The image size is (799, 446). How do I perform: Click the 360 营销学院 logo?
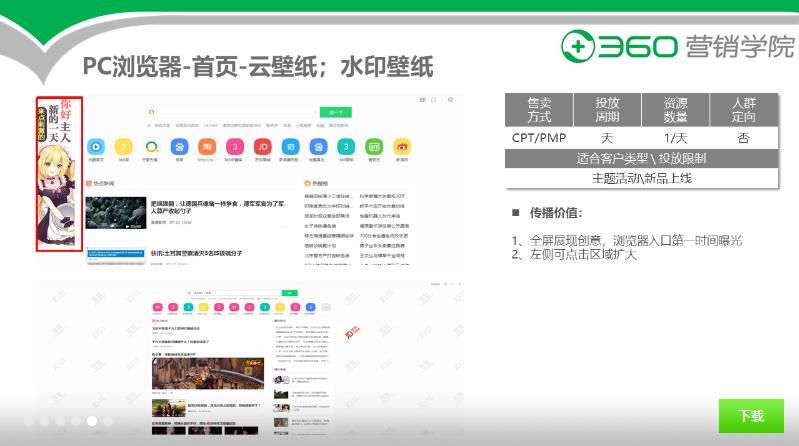[678, 46]
